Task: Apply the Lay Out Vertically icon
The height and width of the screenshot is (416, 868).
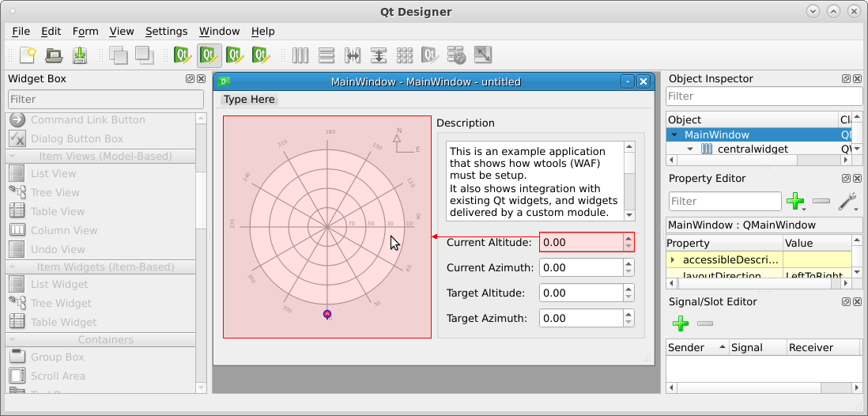Action: [x=326, y=55]
